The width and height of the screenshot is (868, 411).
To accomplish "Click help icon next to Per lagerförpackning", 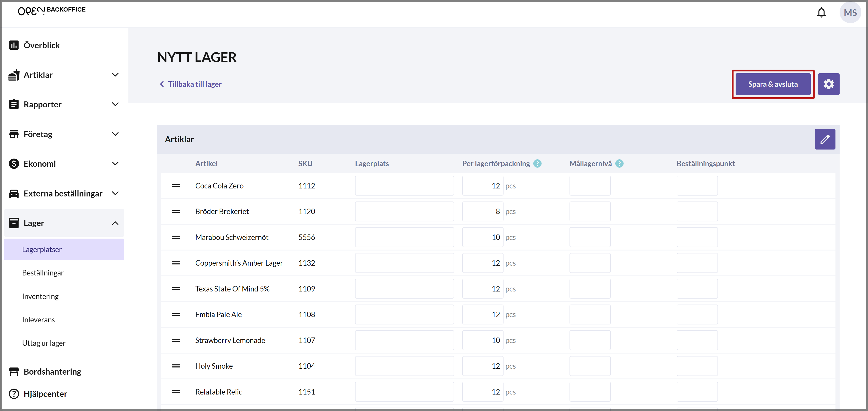I will (x=537, y=164).
